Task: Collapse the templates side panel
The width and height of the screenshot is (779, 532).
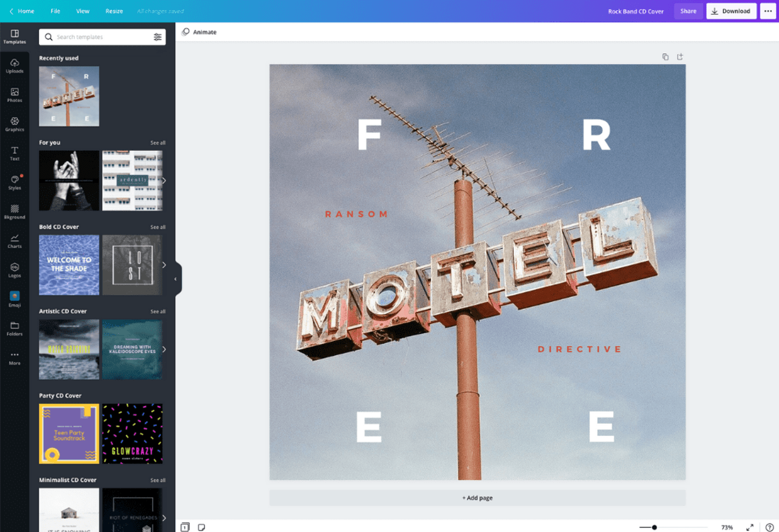Action: (x=176, y=279)
